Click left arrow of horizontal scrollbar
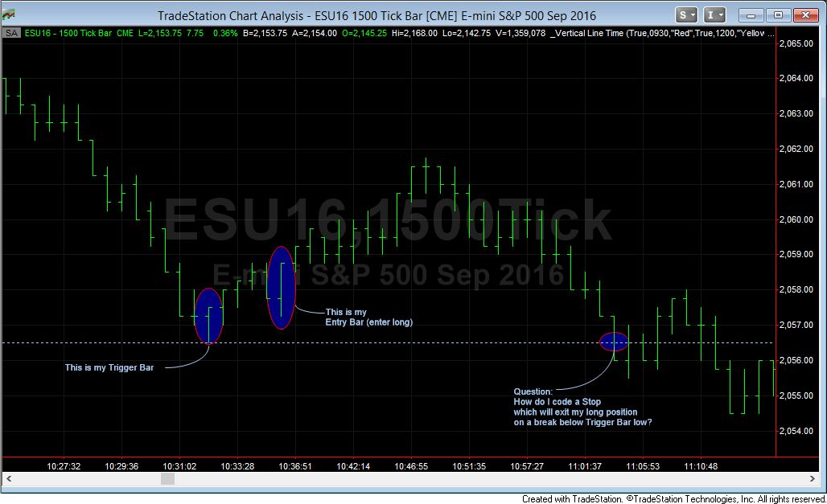Screen dimensions: 827x504 tap(8, 479)
